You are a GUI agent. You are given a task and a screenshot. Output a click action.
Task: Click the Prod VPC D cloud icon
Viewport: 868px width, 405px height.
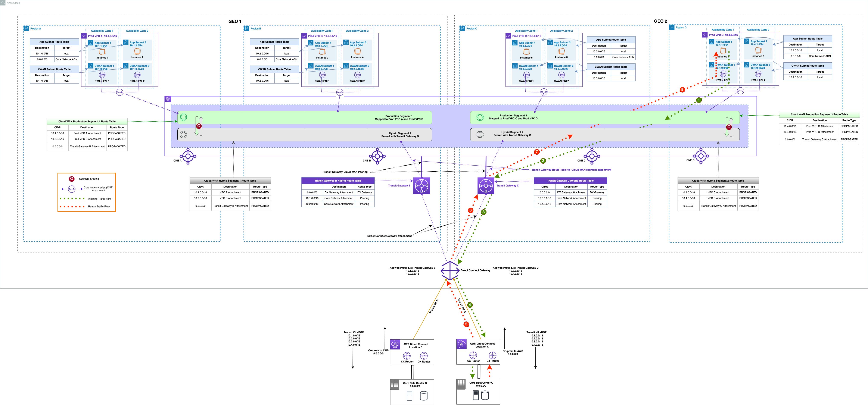tap(705, 35)
